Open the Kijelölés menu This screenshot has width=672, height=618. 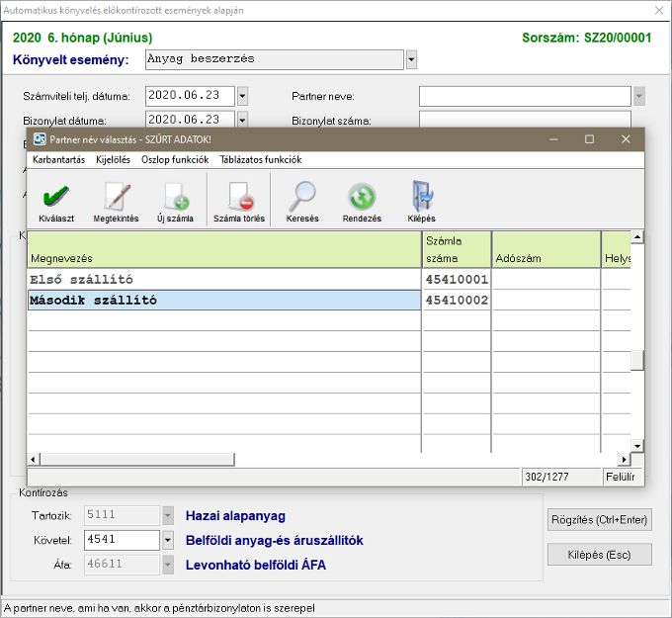(x=113, y=159)
